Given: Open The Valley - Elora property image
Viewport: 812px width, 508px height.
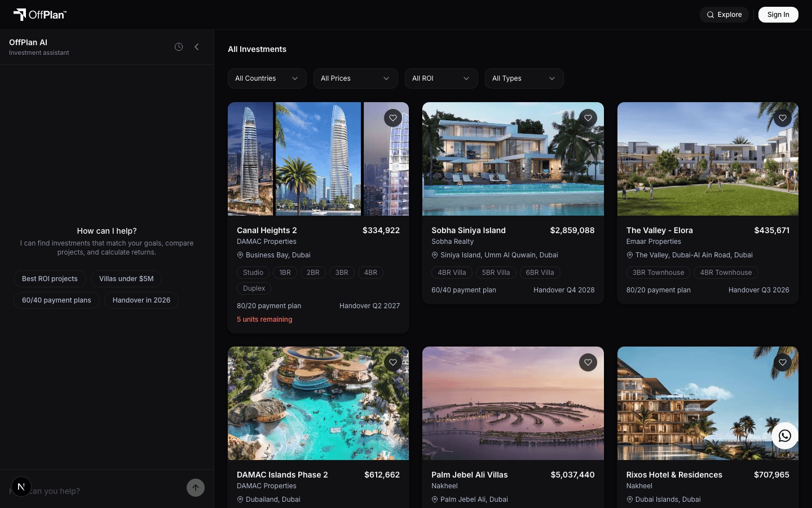Looking at the screenshot, I should coord(708,159).
